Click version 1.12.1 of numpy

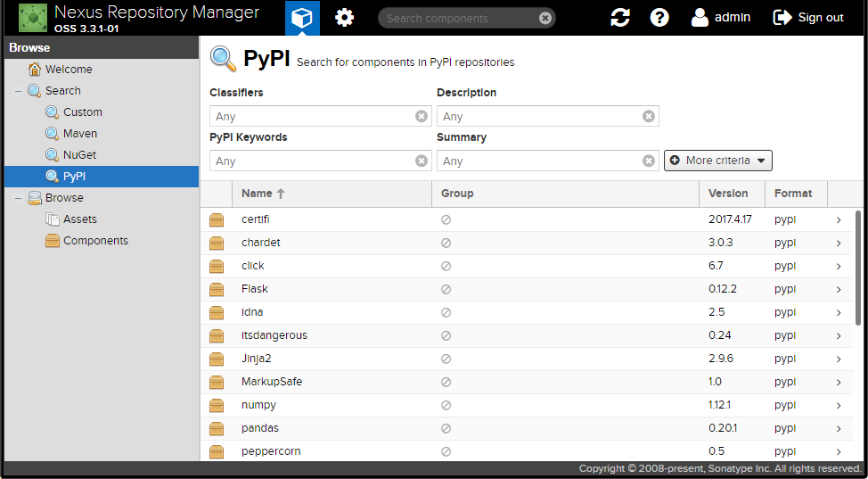pyautogui.click(x=720, y=405)
